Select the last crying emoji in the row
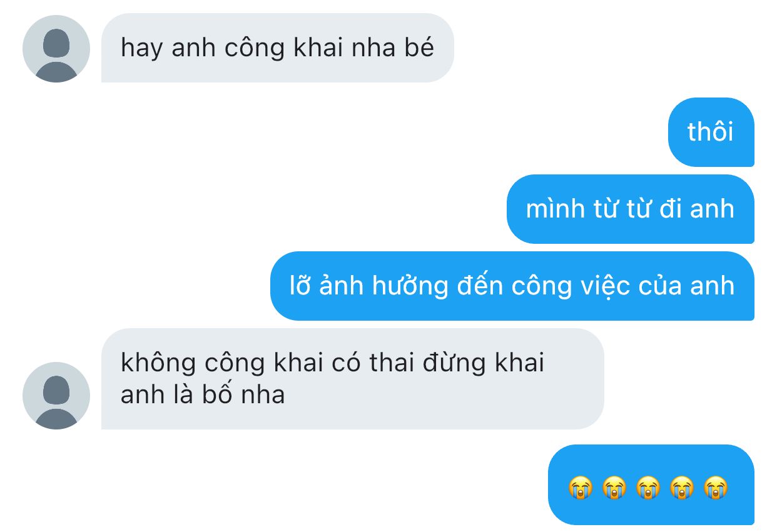 coord(716,487)
